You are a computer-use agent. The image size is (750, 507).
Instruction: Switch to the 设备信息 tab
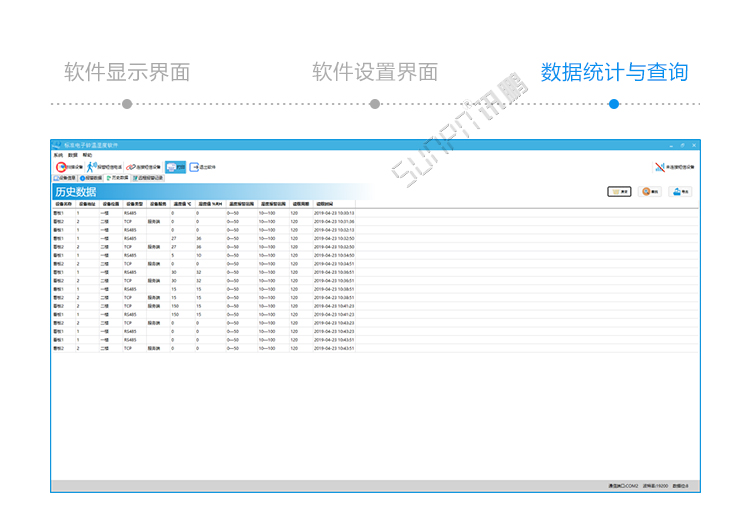point(65,178)
